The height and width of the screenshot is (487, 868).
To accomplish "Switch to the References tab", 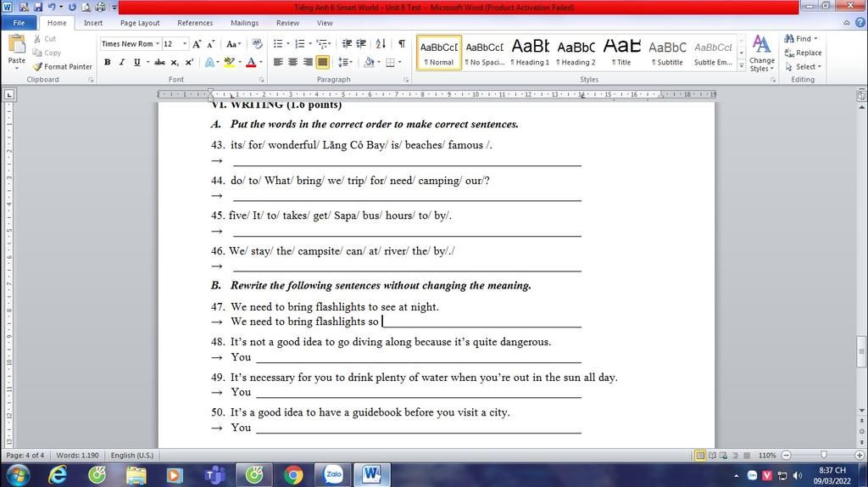I will [x=195, y=23].
